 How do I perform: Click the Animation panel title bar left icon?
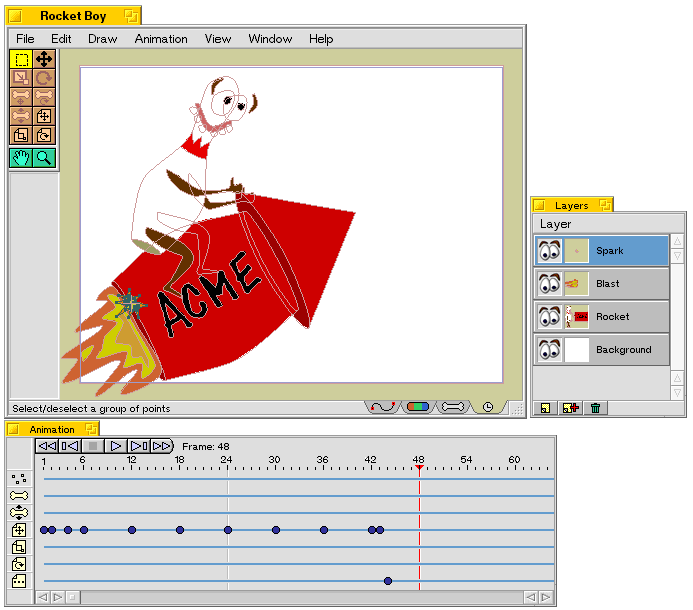point(13,429)
